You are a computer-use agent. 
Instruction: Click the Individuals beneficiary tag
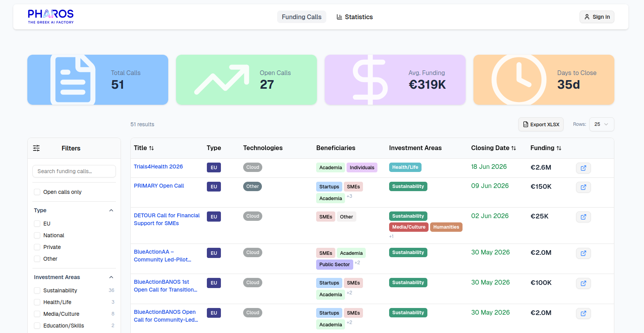362,168
